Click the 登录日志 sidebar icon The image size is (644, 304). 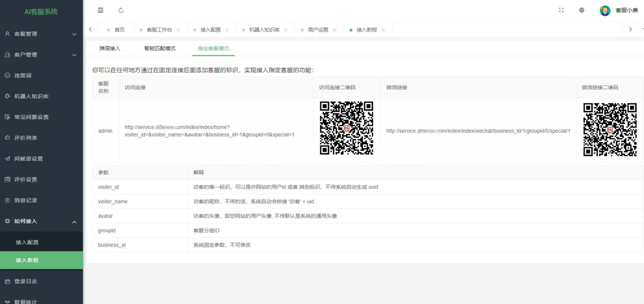[8, 281]
